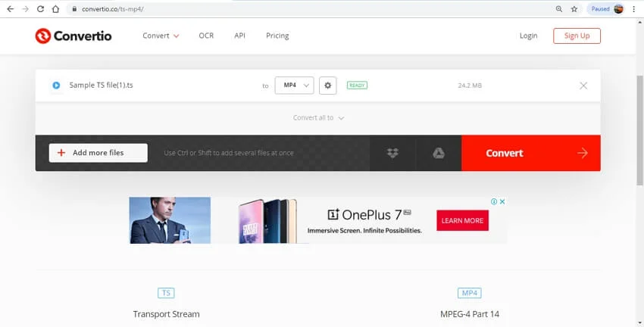This screenshot has height=327, width=644.
Task: Click the red Convert button
Action: 530,153
